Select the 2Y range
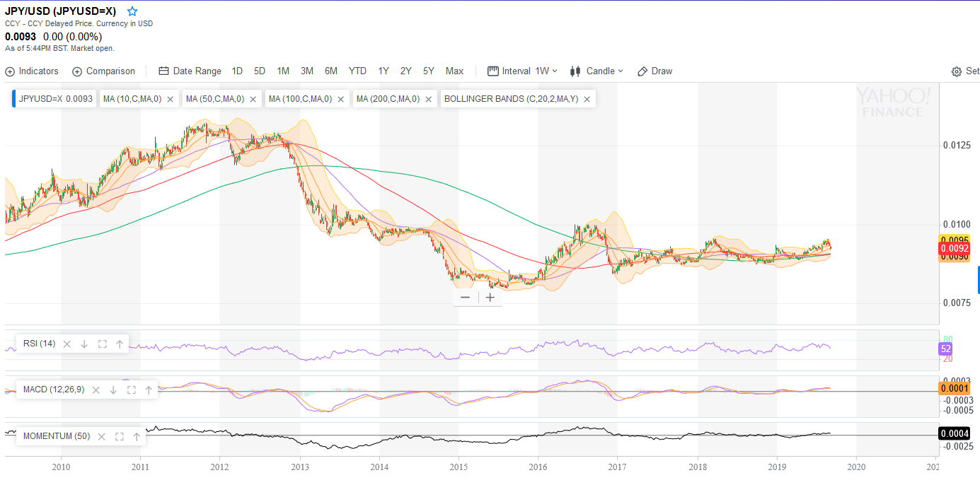This screenshot has height=480, width=980. pos(406,71)
